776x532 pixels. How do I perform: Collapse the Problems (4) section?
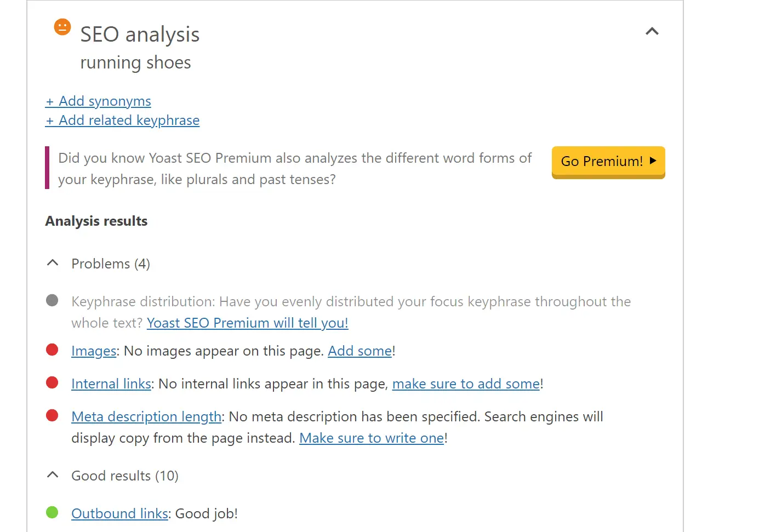coord(53,264)
